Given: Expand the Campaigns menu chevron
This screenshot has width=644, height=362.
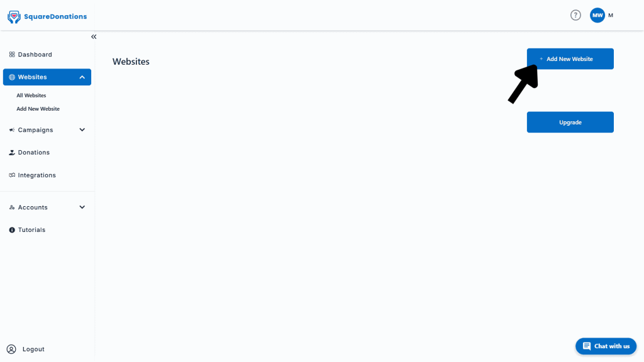Looking at the screenshot, I should pos(82,130).
